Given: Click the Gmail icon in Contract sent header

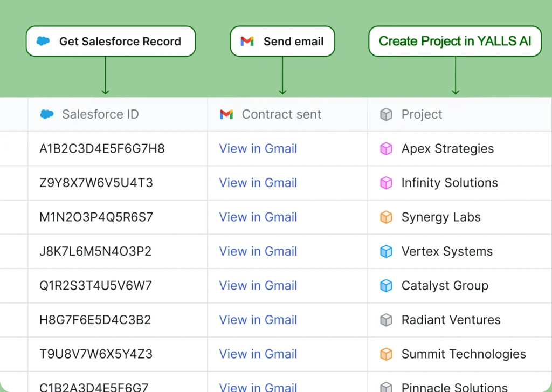Looking at the screenshot, I should (226, 114).
